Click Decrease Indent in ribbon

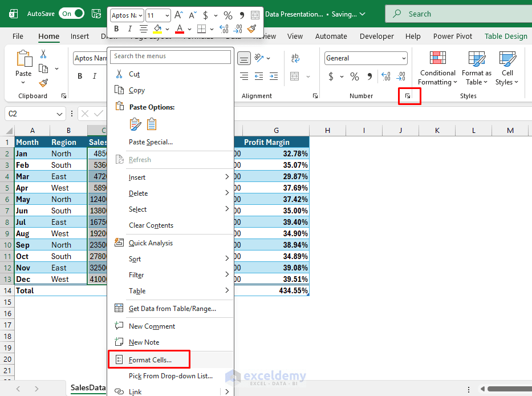tap(259, 76)
